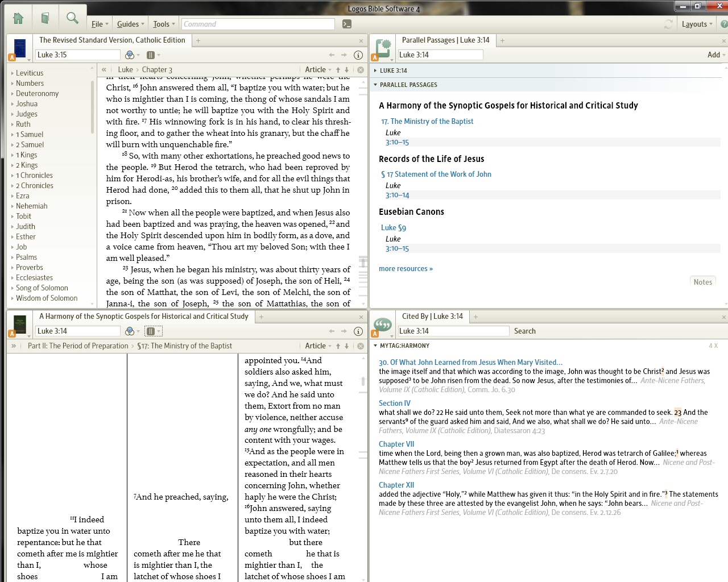
Task: Click the forward navigation arrow in RSV panel
Action: click(x=343, y=55)
